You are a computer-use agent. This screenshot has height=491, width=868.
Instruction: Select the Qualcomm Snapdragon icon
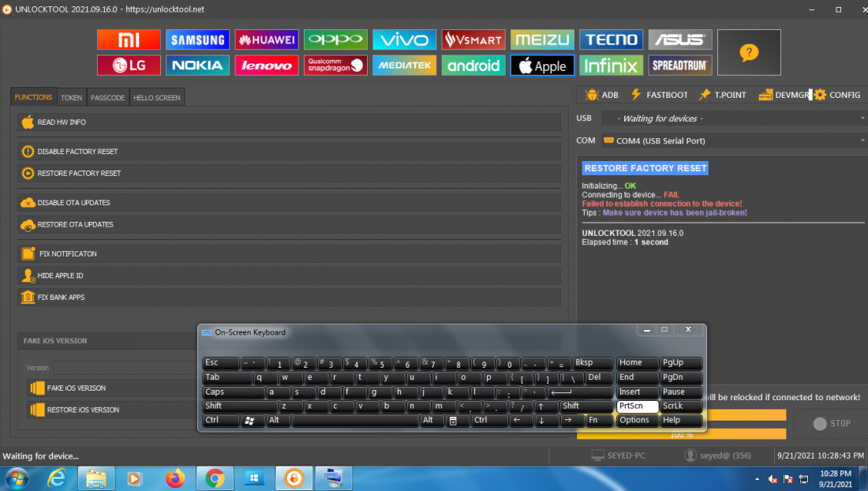335,66
